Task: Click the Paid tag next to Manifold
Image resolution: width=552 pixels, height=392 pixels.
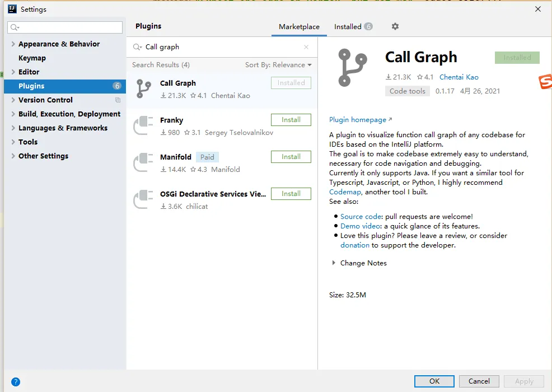Action: point(207,157)
